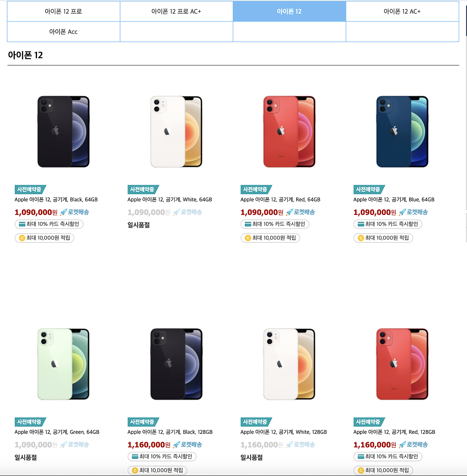Open the Red 64GB iPhone 12 image
This screenshot has width=467, height=476.
pyautogui.click(x=289, y=132)
